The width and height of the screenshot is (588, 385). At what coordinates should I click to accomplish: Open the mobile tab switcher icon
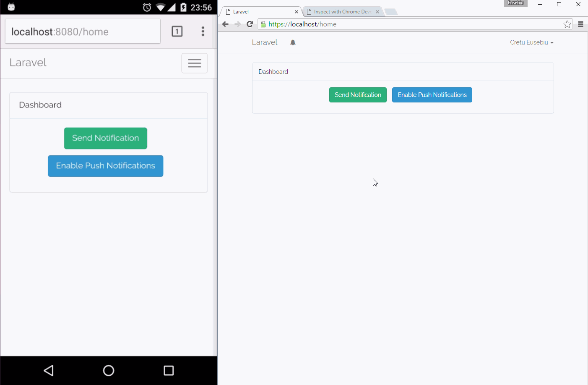177,31
